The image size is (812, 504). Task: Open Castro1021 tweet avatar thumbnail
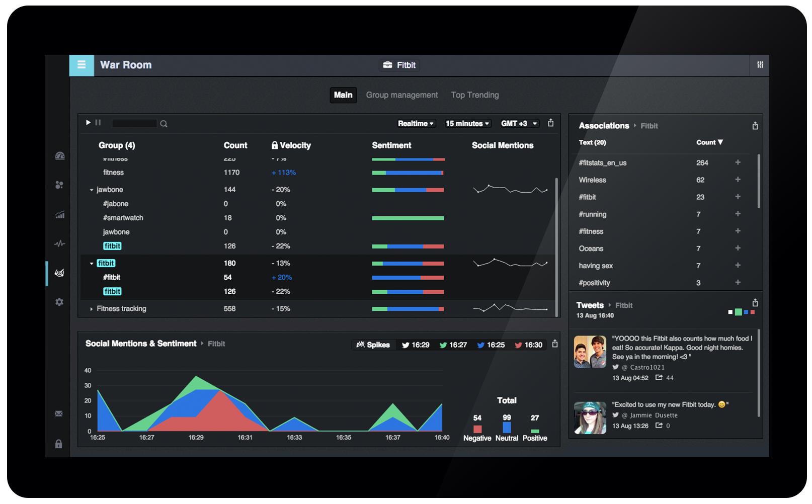click(590, 352)
